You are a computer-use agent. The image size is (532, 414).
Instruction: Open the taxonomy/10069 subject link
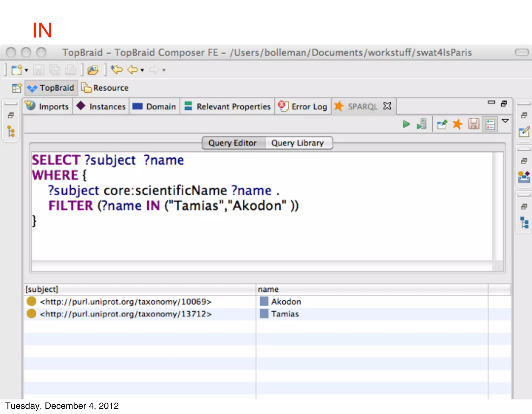coord(126,302)
